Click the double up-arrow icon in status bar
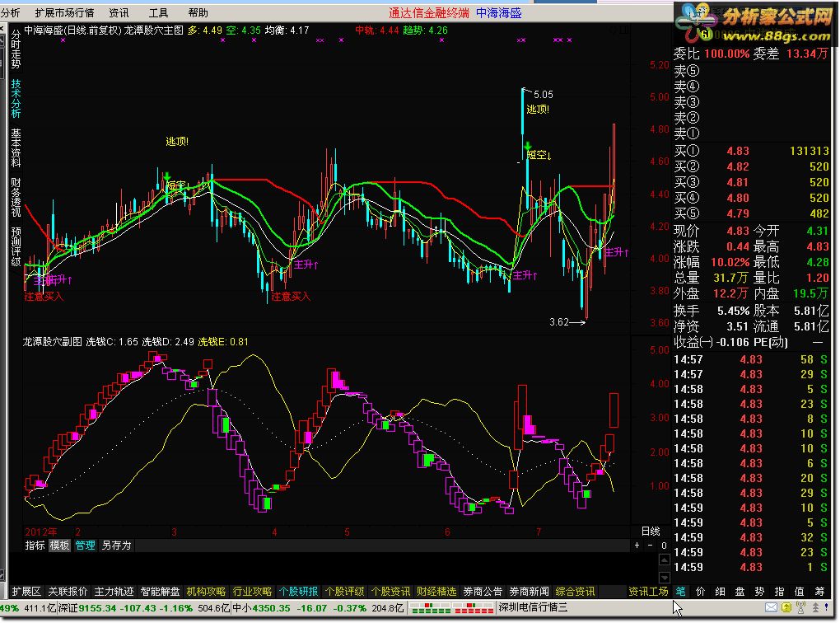The image size is (840, 623). point(815,607)
